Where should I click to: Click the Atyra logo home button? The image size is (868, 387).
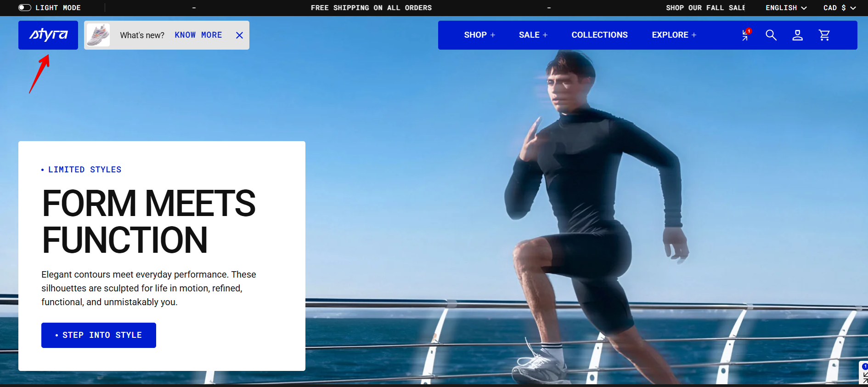point(48,35)
